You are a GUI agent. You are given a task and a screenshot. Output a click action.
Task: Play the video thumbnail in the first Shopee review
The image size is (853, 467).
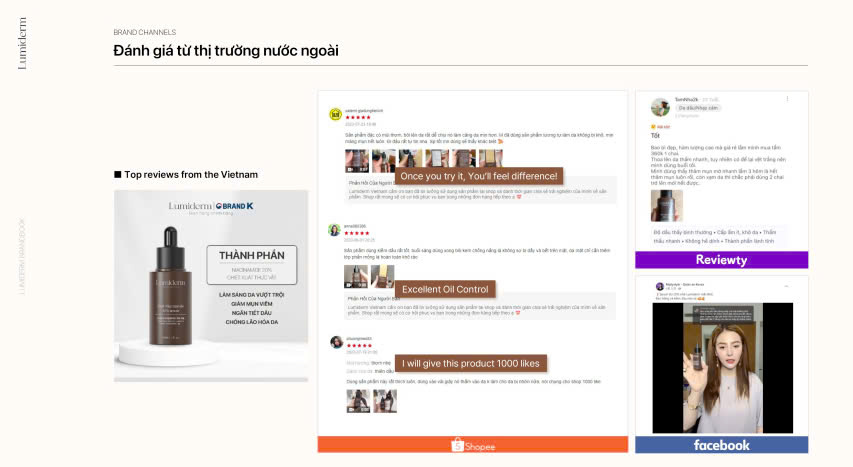coord(357,161)
